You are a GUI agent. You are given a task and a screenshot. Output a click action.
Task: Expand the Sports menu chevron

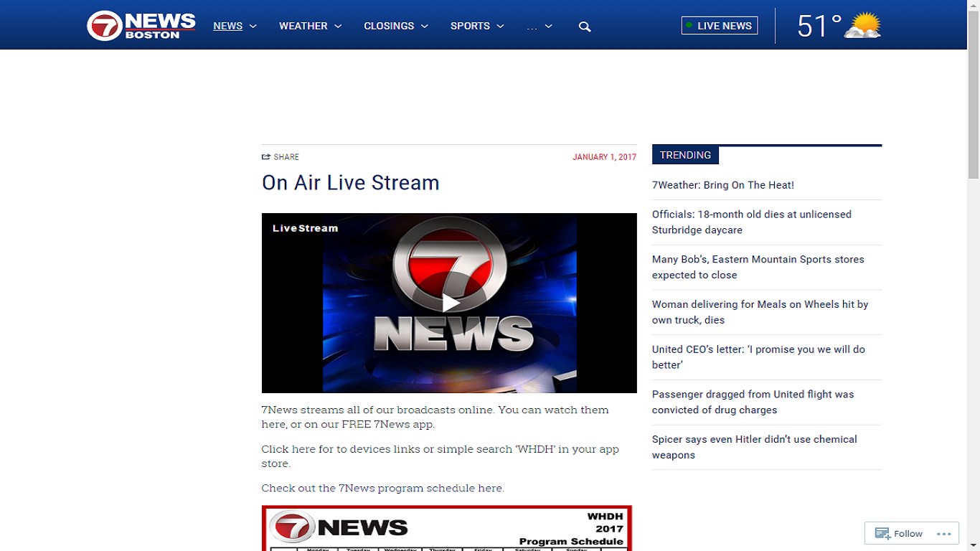[501, 27]
